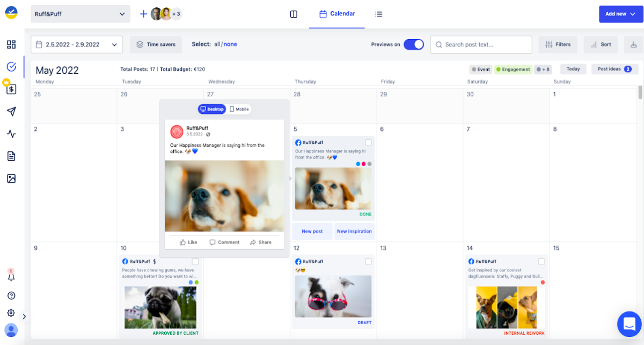Switch to the Calendar tab
The image size is (644, 345).
click(x=337, y=14)
